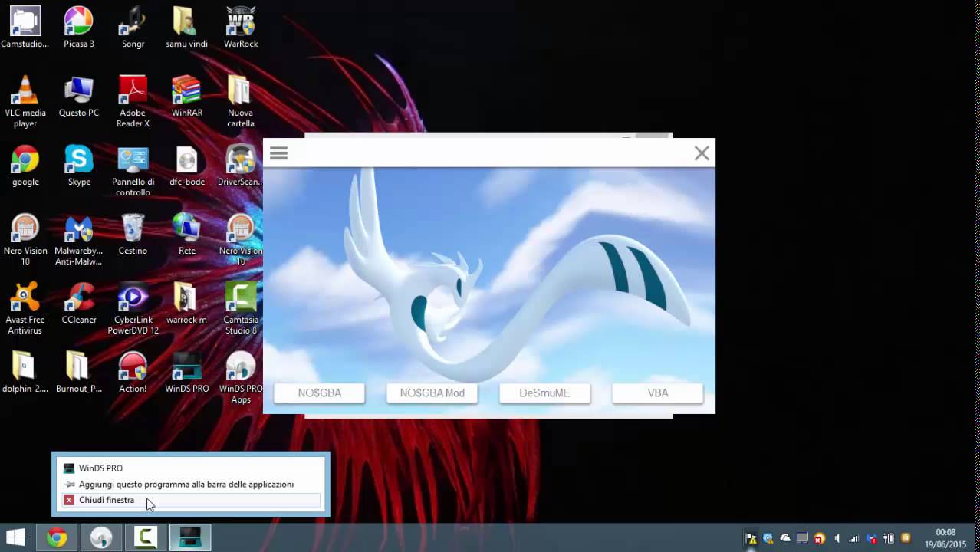The height and width of the screenshot is (552, 980).
Task: Open network signal tray icon
Action: (x=853, y=538)
